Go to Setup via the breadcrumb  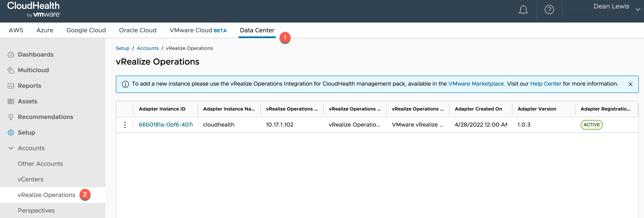point(123,48)
